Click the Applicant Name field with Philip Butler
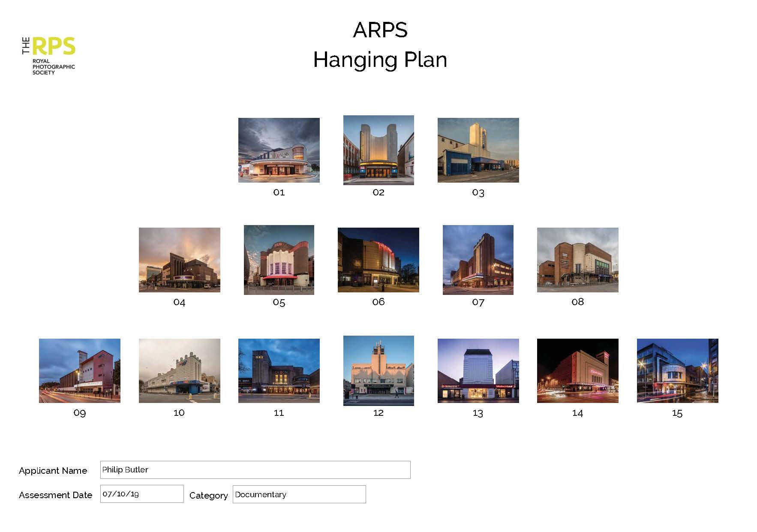The height and width of the screenshot is (532, 757). 255,470
